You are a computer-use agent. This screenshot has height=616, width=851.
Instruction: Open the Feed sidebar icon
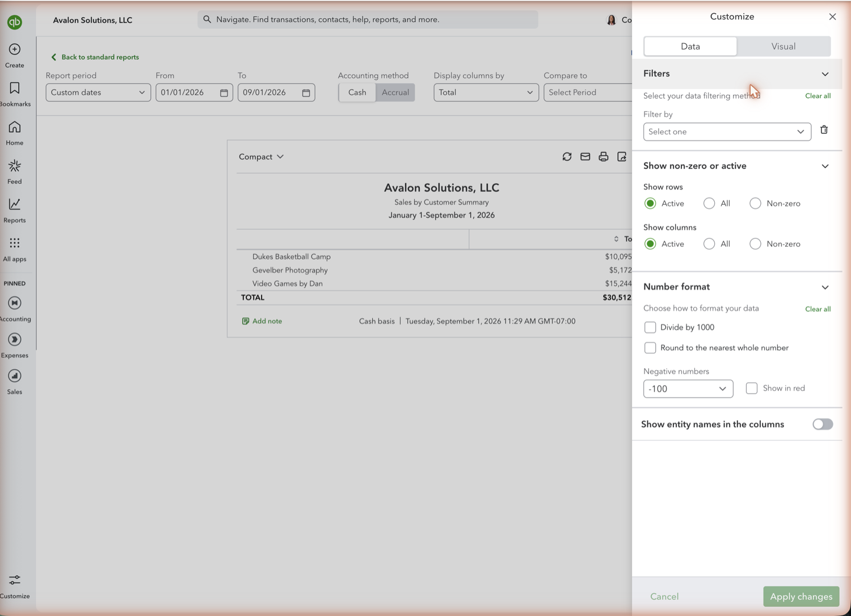pos(15,166)
